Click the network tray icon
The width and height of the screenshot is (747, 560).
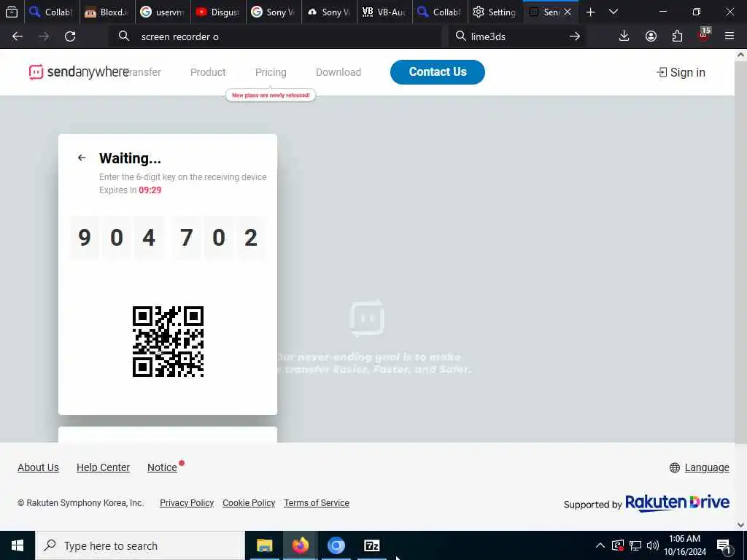(635, 545)
